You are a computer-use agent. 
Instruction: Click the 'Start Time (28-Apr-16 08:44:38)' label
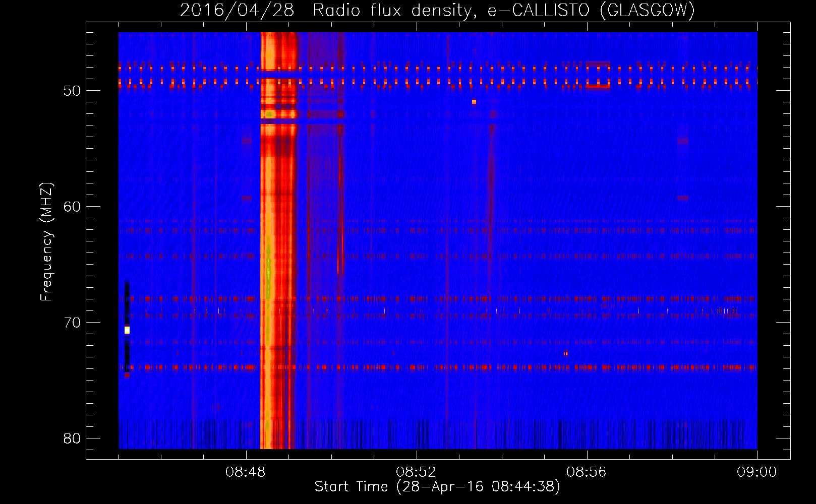tap(437, 487)
